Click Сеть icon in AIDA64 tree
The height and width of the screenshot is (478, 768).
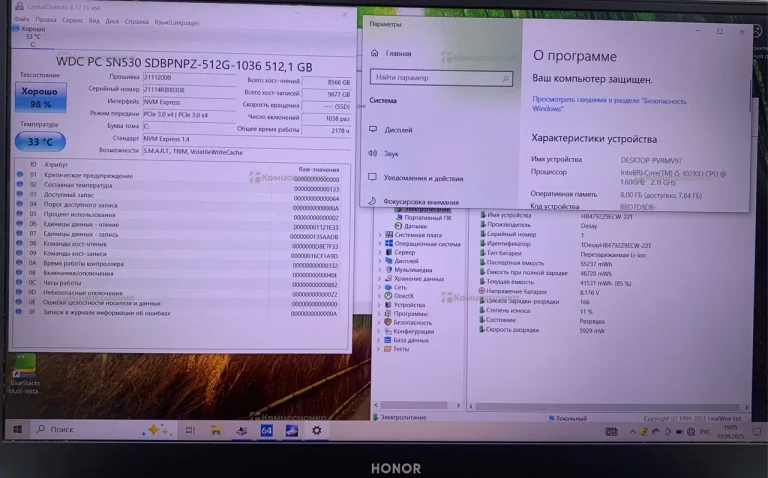point(388,287)
